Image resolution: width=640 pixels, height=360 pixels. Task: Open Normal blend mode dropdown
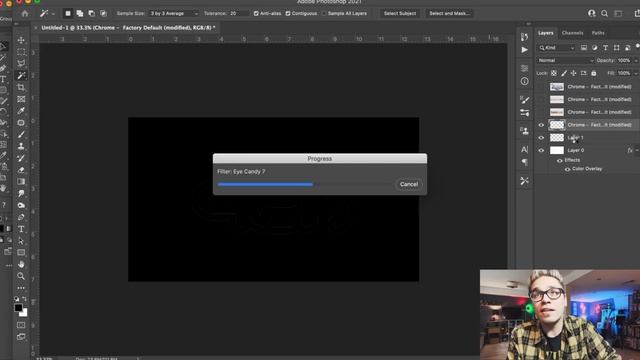565,60
